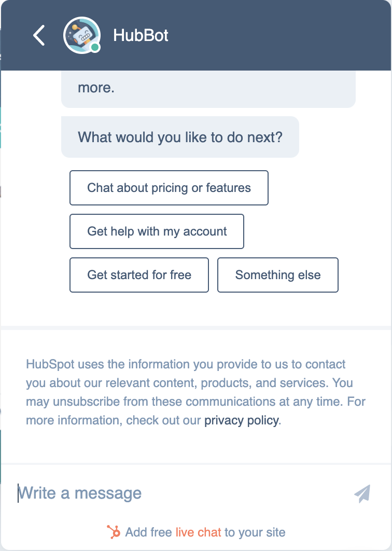Click the back chevron in the header

coord(38,35)
